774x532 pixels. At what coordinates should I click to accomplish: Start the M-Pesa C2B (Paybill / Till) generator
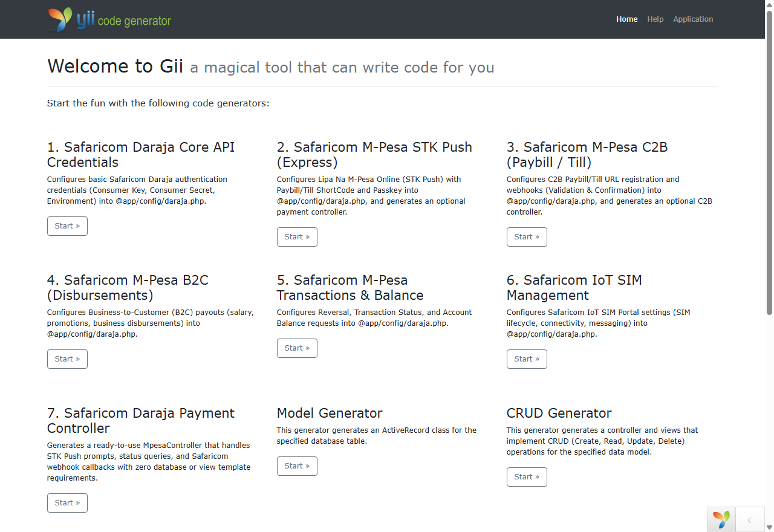pyautogui.click(x=527, y=237)
